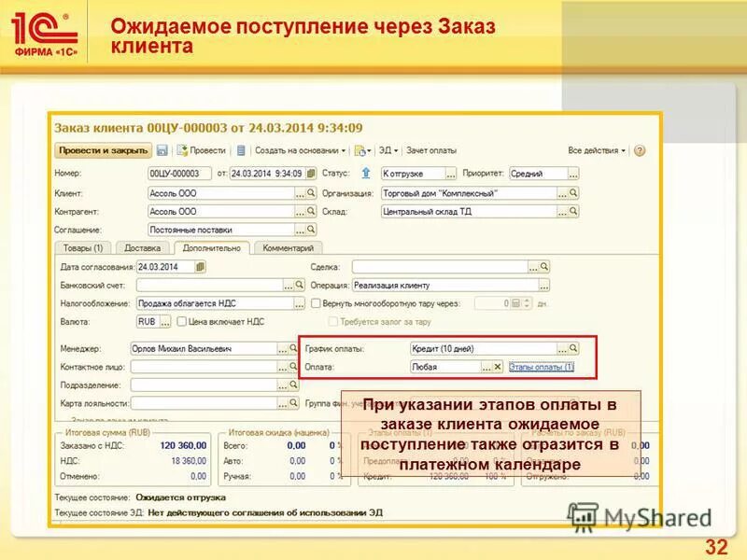Click the Help question mark icon
Viewport: 747px width, 560px height.
coord(640,149)
